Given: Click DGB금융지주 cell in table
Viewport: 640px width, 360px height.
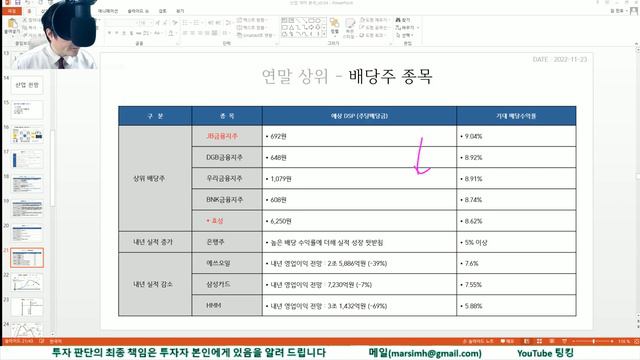Looking at the screenshot, I should (x=227, y=158).
